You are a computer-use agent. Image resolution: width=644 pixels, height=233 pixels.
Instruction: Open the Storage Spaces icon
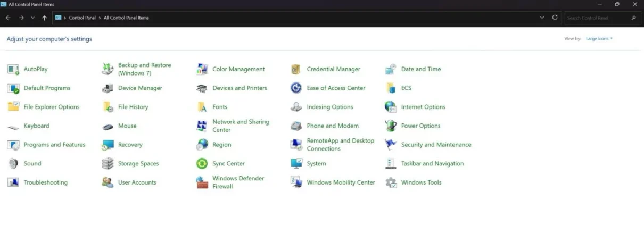click(108, 164)
